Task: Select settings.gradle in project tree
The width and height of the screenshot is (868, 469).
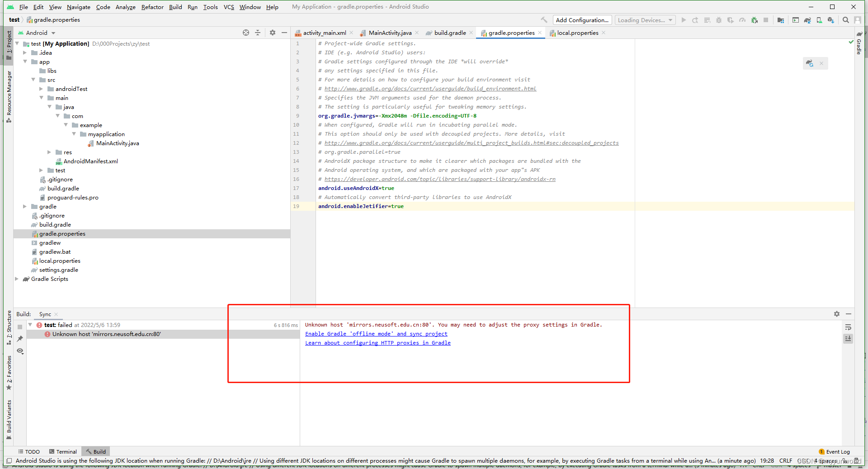Action: pyautogui.click(x=59, y=270)
